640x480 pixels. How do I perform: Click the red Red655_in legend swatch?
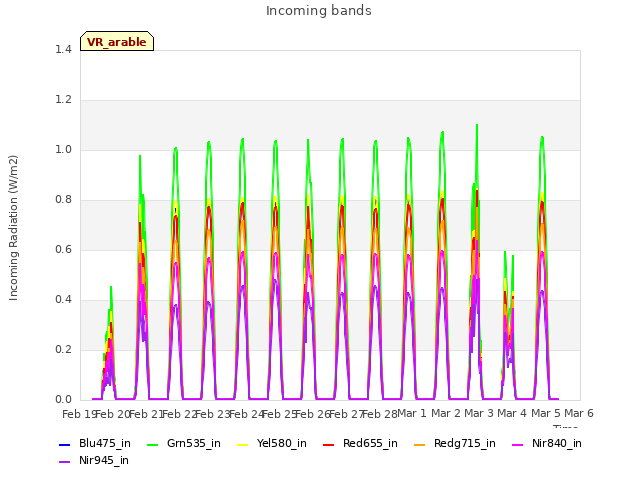pos(329,444)
